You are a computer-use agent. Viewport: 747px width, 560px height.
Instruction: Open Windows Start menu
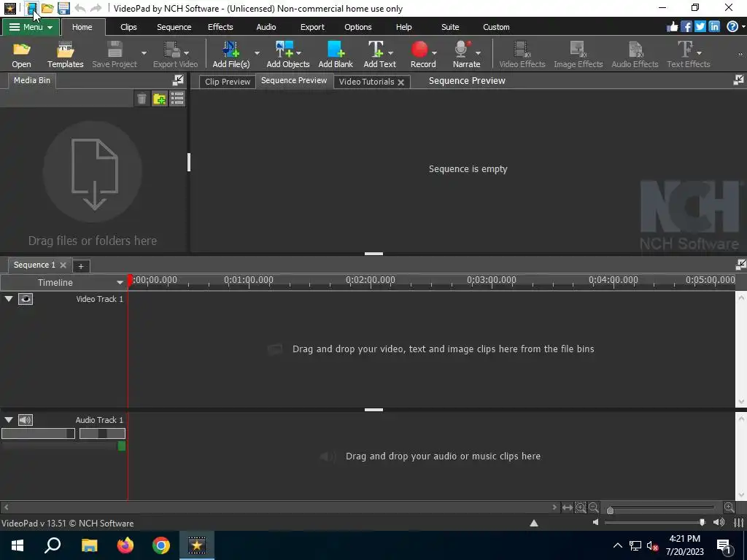[x=18, y=545]
